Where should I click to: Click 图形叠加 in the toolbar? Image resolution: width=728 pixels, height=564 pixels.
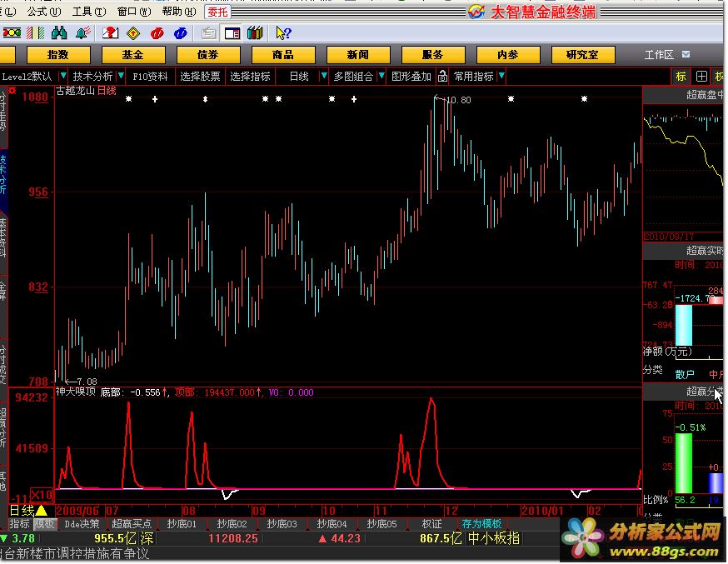click(411, 76)
